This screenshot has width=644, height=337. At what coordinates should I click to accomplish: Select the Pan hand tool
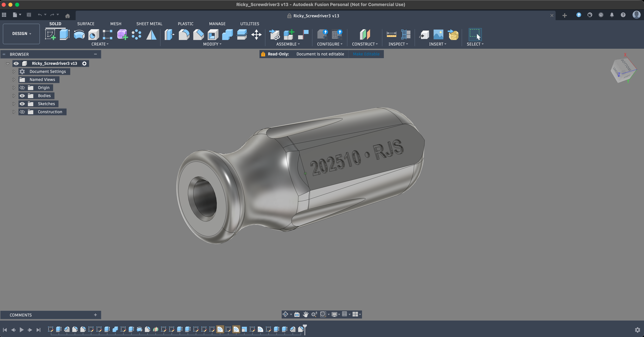pos(306,314)
